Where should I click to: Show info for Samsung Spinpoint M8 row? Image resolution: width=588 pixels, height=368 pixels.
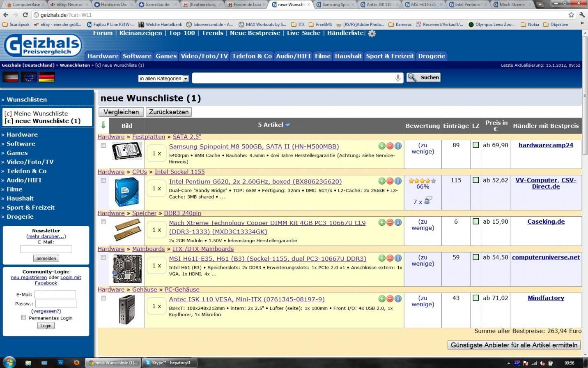click(x=398, y=146)
